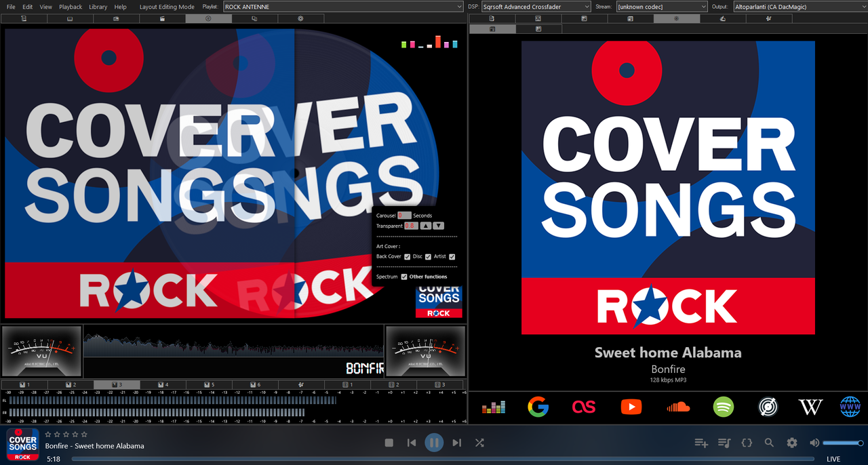Click the playback progress bar
This screenshot has height=465, width=868.
pos(443,460)
